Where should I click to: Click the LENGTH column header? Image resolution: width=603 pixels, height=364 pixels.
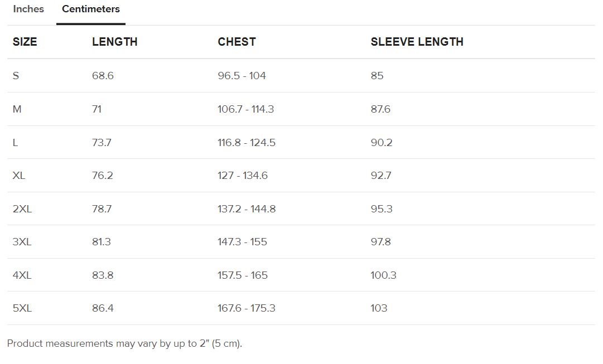point(114,41)
